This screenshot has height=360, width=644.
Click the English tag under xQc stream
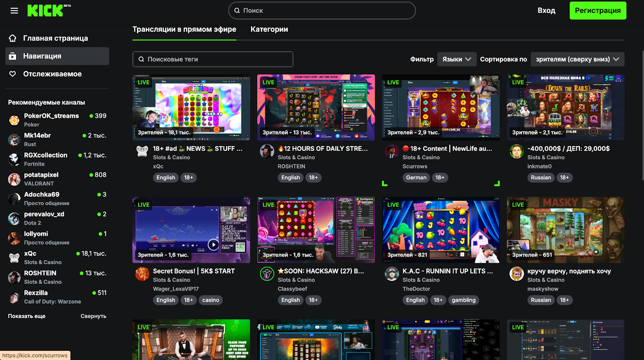coord(166,177)
